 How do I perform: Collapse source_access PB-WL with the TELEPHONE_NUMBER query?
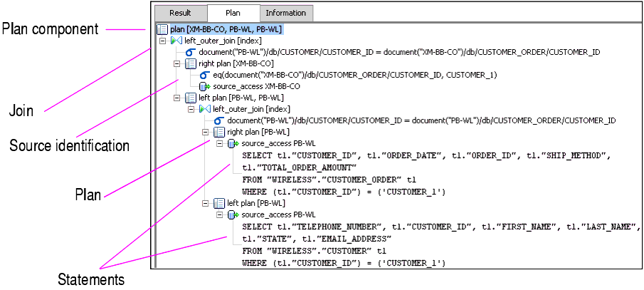tap(219, 214)
